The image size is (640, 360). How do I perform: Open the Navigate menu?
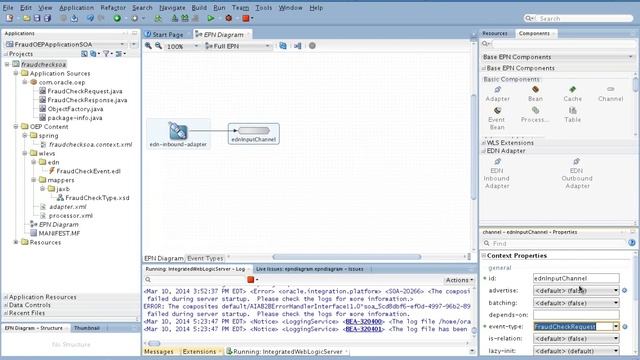point(172,8)
